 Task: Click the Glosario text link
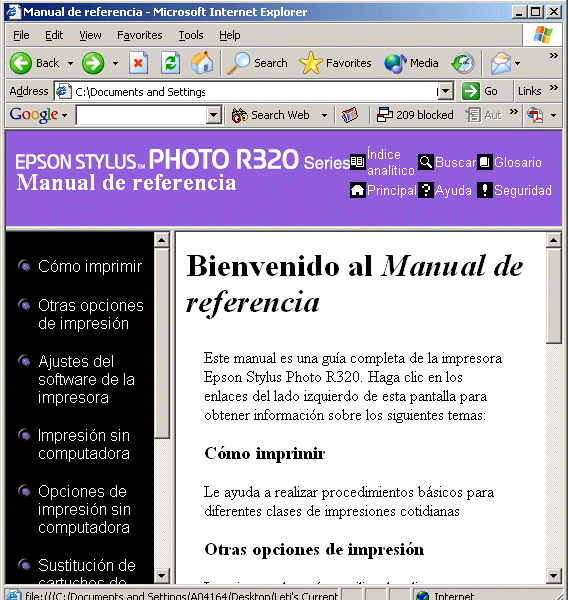(x=518, y=162)
